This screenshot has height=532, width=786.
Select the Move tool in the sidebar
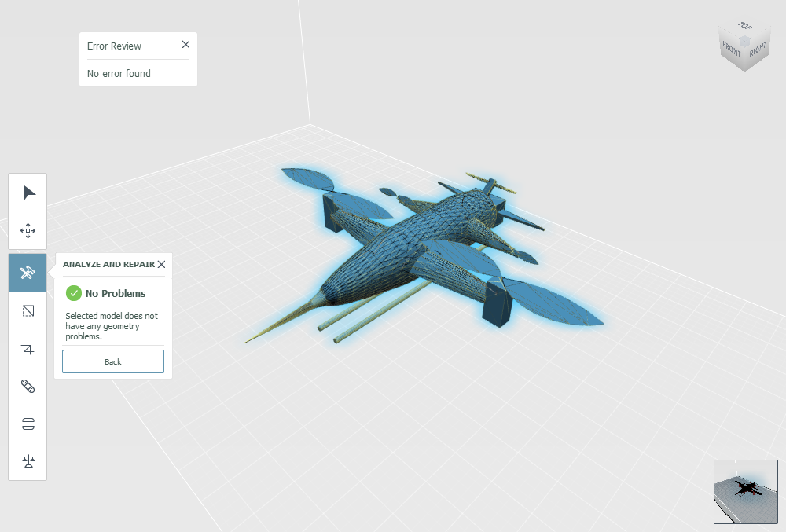tap(28, 230)
